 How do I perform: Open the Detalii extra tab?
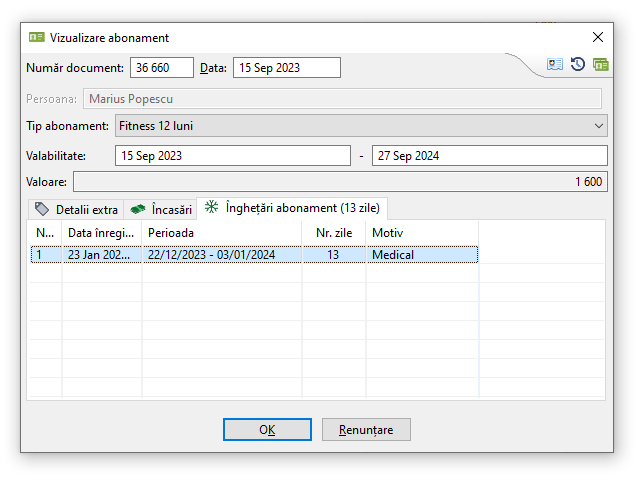76,209
